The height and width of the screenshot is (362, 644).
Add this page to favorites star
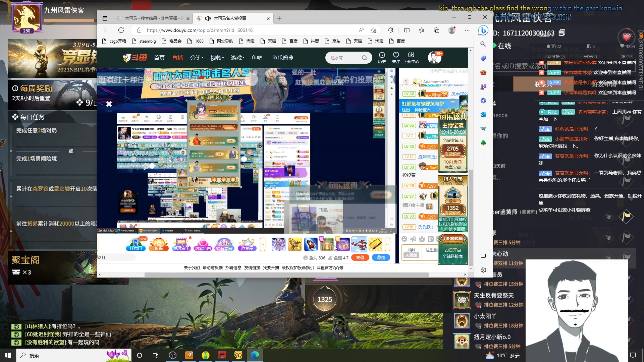(x=373, y=30)
